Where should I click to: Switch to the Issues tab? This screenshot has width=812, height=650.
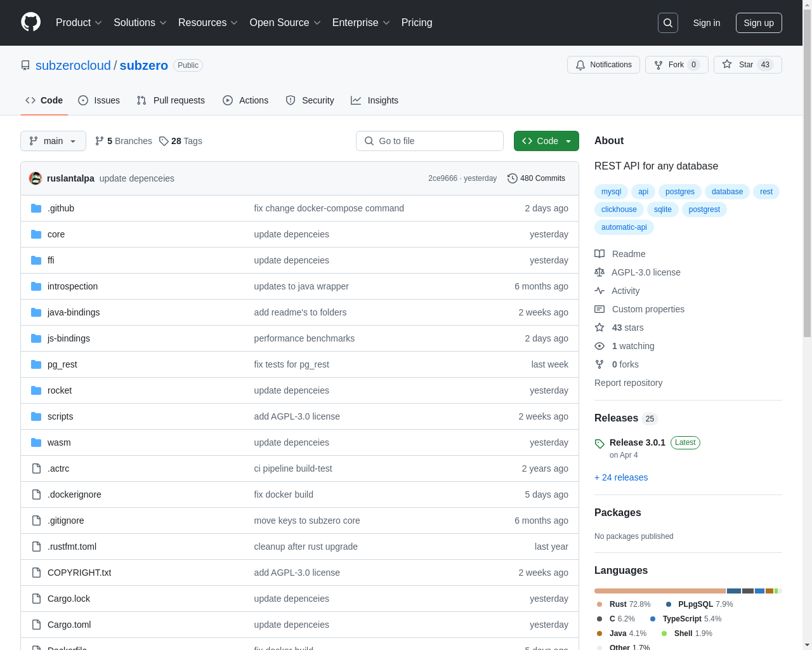[99, 100]
